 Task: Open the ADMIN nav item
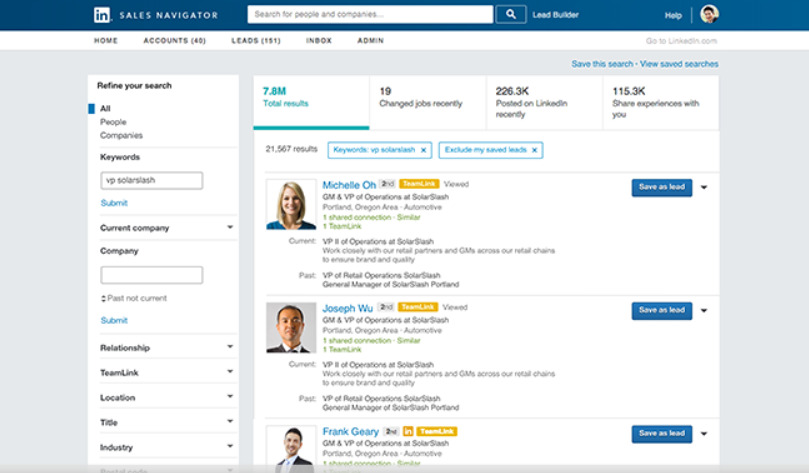[370, 40]
